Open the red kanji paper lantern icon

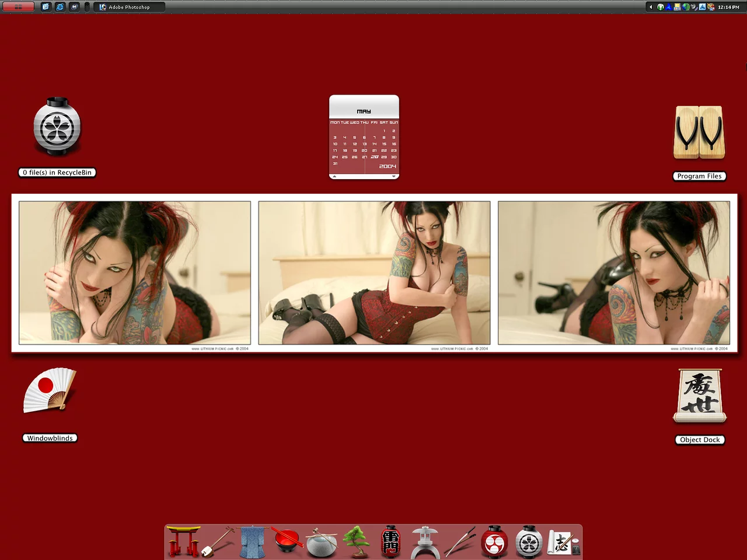(x=390, y=542)
